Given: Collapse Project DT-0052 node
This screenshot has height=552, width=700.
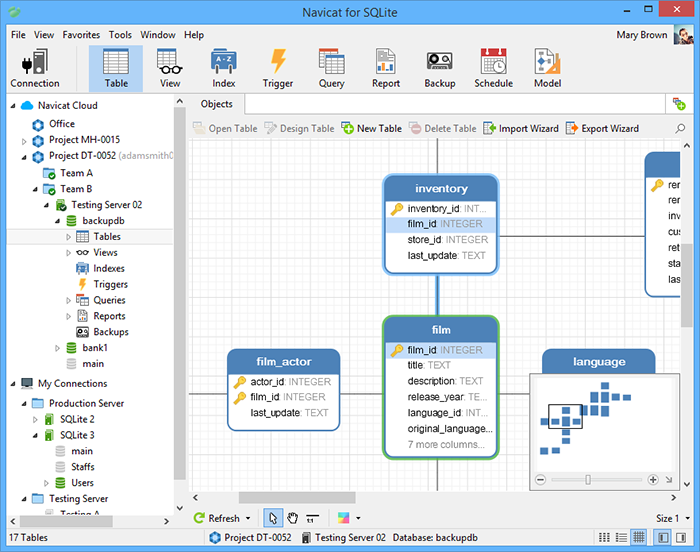Looking at the screenshot, I should pos(24,157).
